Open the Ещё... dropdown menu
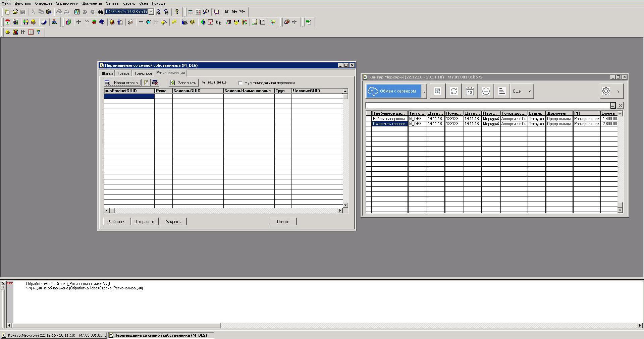This screenshot has width=644, height=339. [x=522, y=91]
